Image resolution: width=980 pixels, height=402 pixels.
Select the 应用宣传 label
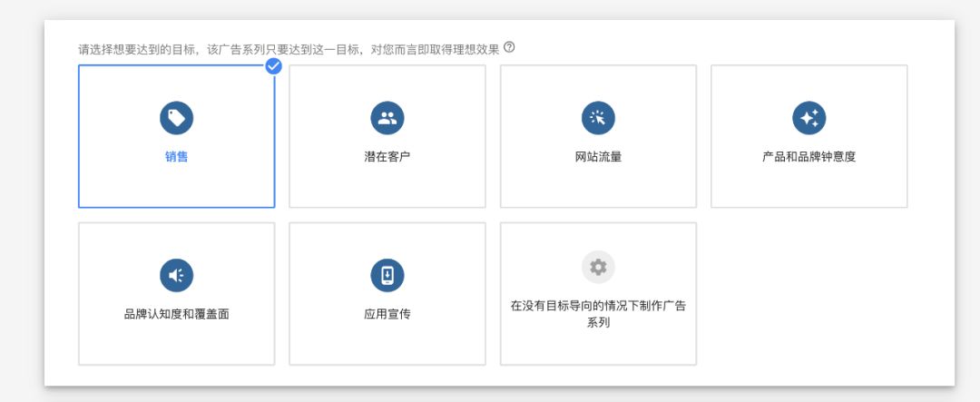tap(387, 315)
